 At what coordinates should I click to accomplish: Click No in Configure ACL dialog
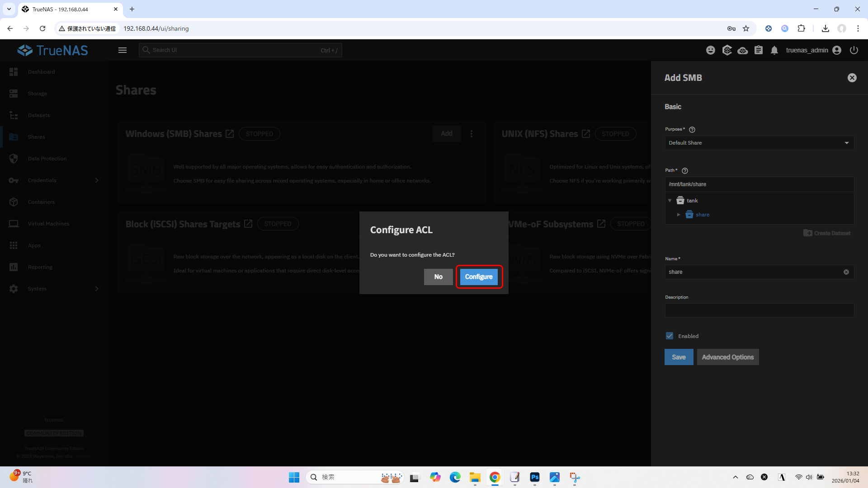(438, 277)
